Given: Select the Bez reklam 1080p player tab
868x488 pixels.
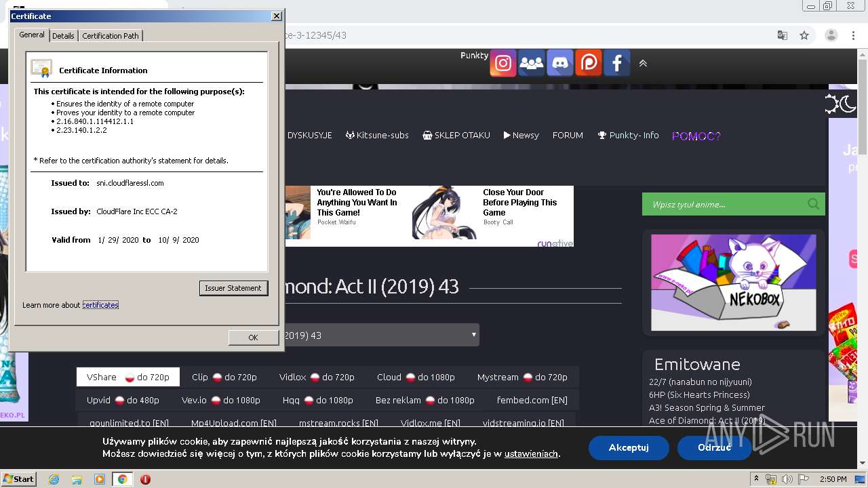Looking at the screenshot, I should pos(425,400).
